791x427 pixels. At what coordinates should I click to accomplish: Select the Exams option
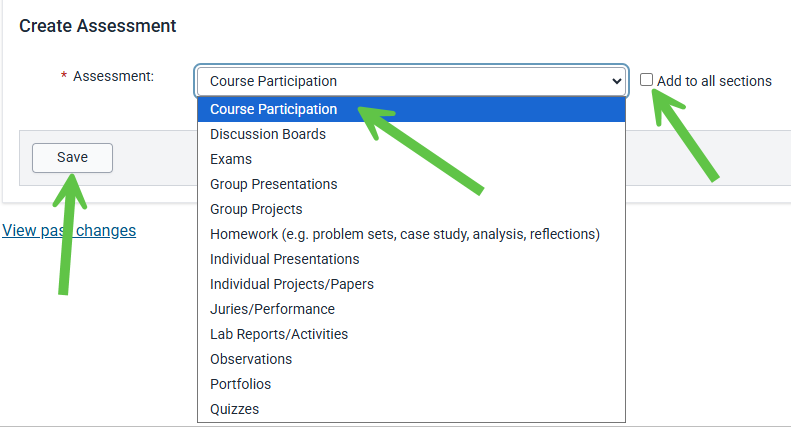411,159
